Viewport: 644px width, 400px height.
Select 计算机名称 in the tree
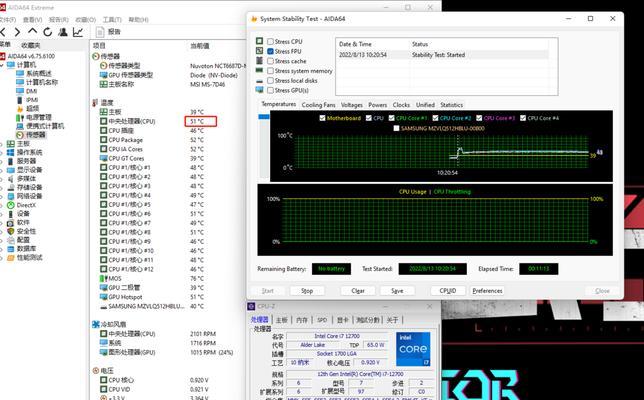[42, 82]
